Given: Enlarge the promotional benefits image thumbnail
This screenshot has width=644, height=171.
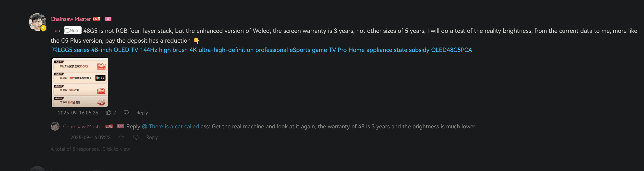Looking at the screenshot, I should 80,83.
